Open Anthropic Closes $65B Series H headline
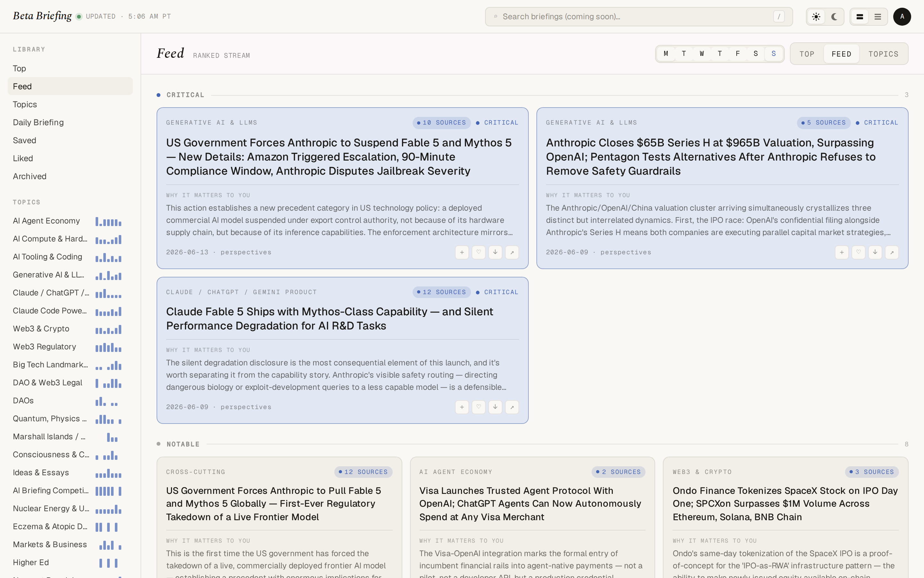The height and width of the screenshot is (578, 924). click(x=711, y=157)
